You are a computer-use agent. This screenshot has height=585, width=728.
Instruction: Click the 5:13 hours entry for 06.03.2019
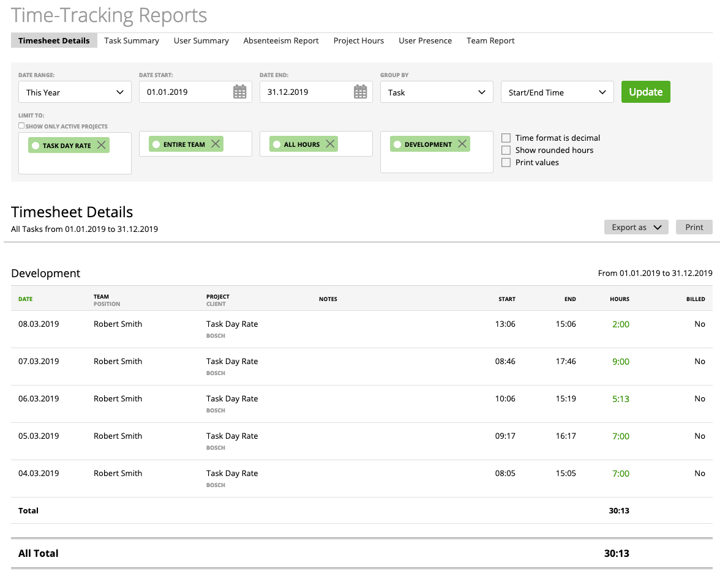[x=621, y=399]
